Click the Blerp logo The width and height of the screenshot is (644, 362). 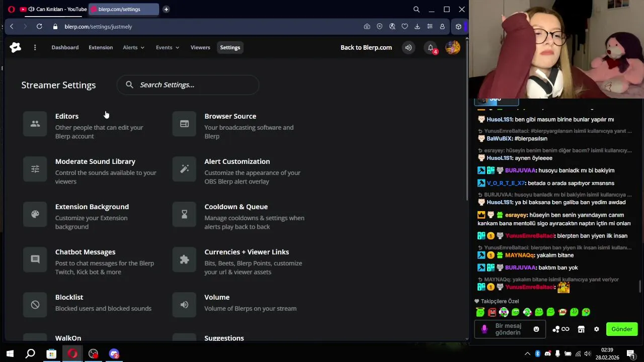(16, 47)
